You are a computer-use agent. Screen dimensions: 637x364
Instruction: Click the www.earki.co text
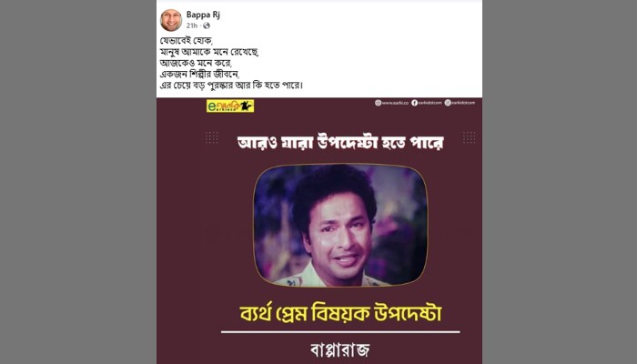pos(395,103)
